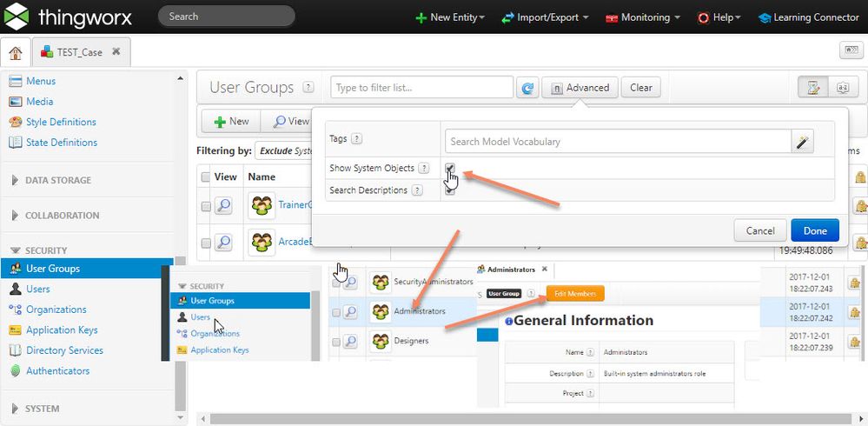Expand the SYSTEM section

[36, 409]
